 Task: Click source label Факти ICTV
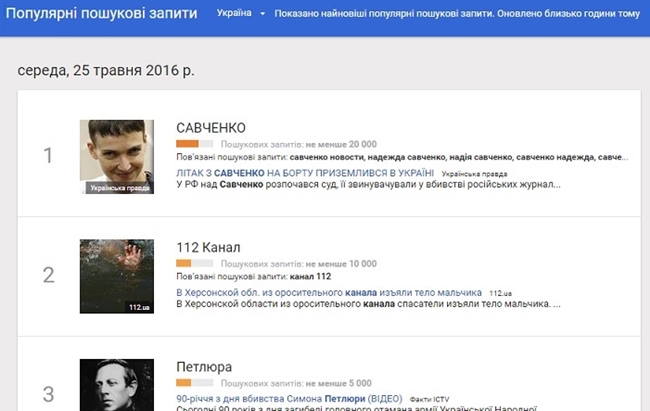pyautogui.click(x=429, y=399)
